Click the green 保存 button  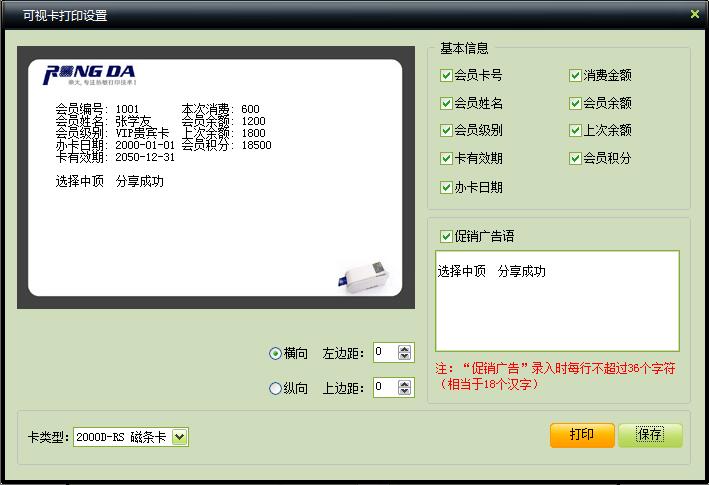(x=650, y=435)
